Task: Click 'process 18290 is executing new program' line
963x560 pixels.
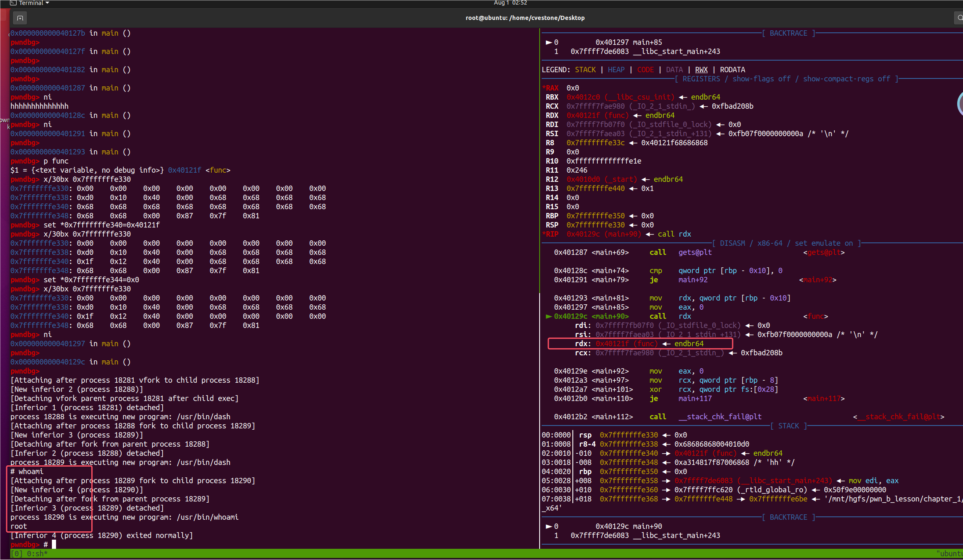Action: [x=125, y=517]
